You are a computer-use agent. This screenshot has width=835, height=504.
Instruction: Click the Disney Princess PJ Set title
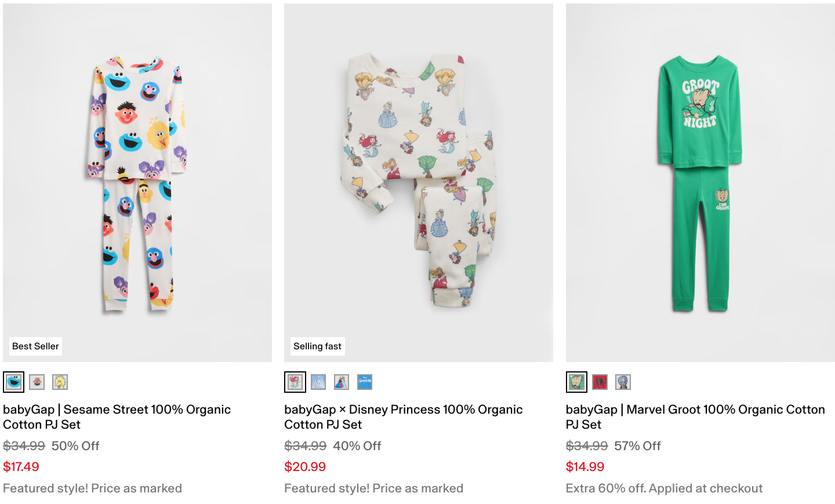tap(403, 417)
